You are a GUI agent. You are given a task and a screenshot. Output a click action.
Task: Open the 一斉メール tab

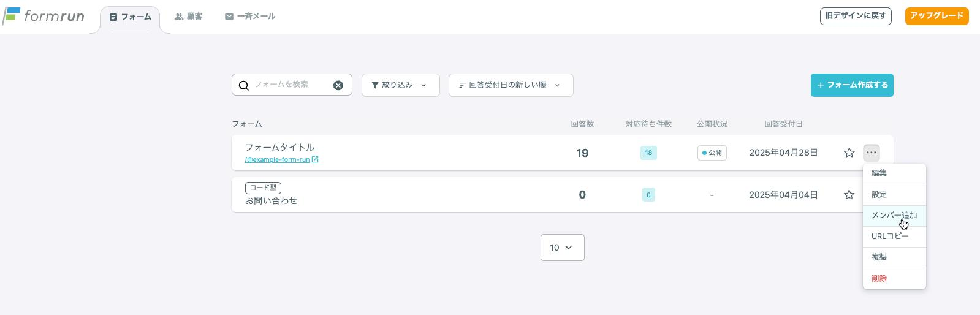250,17
